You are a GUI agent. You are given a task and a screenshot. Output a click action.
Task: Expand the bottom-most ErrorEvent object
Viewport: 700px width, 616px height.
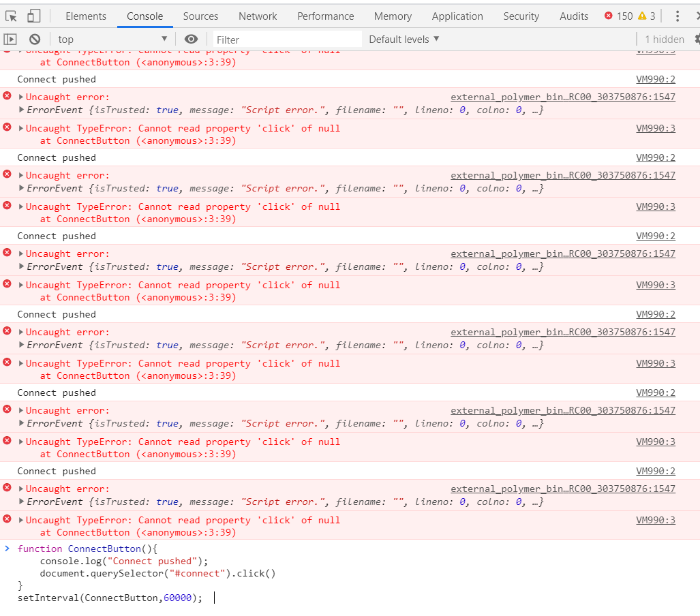(x=21, y=502)
